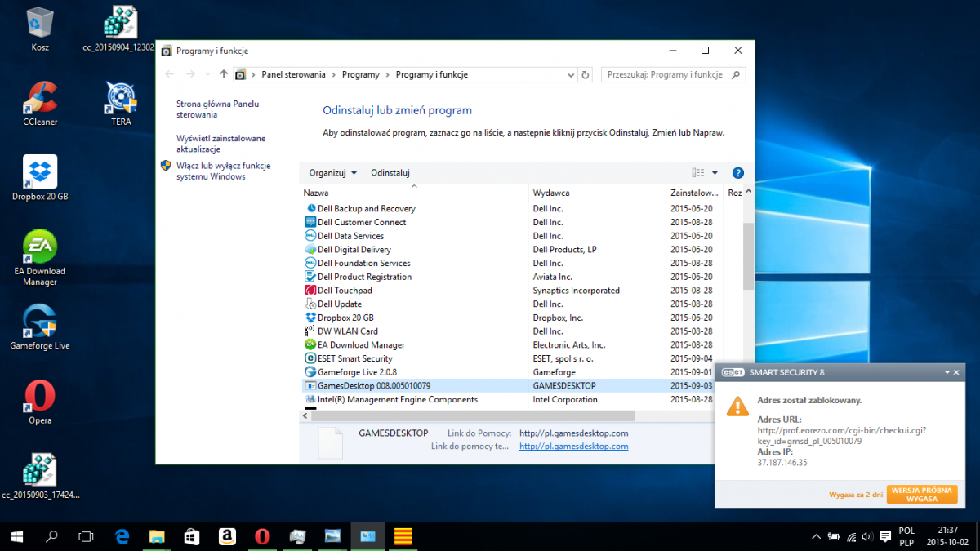Image resolution: width=980 pixels, height=551 pixels.
Task: Open the Store from the taskbar
Action: [193, 536]
